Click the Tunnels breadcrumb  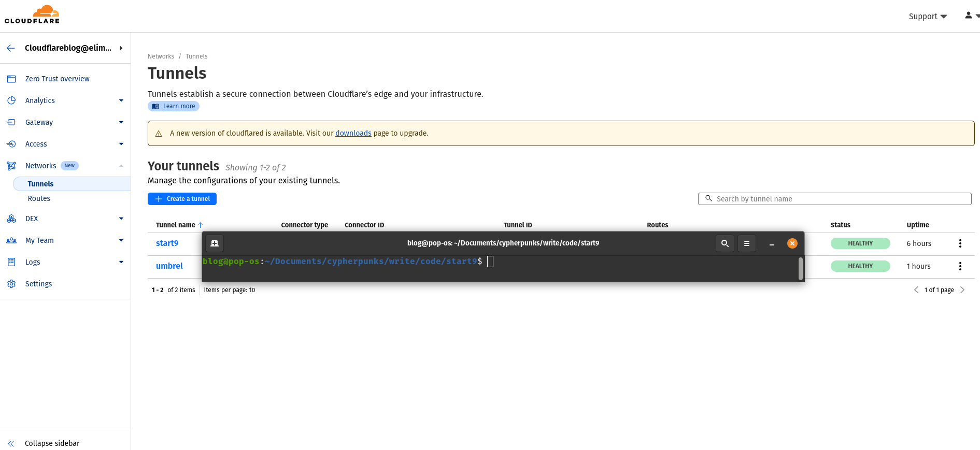click(196, 56)
